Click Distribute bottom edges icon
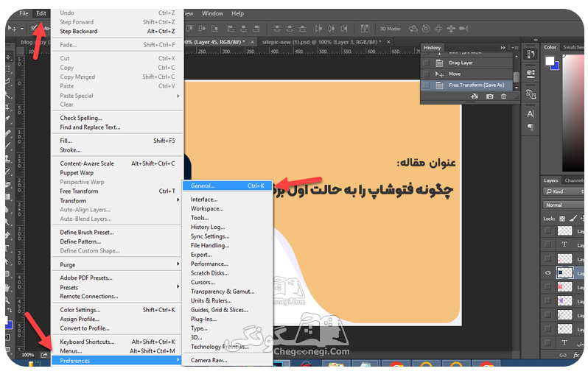588x374 pixels. coord(302,29)
